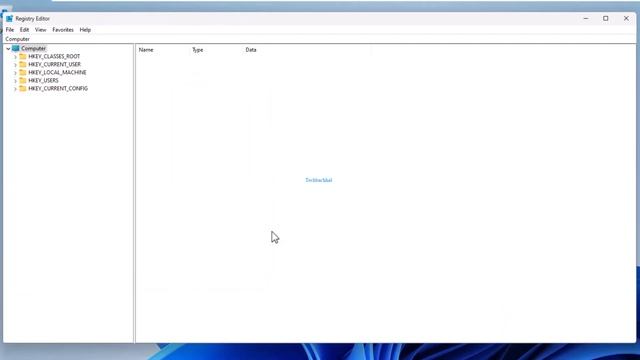
Task: Select the Computer label in tree
Action: 33,48
